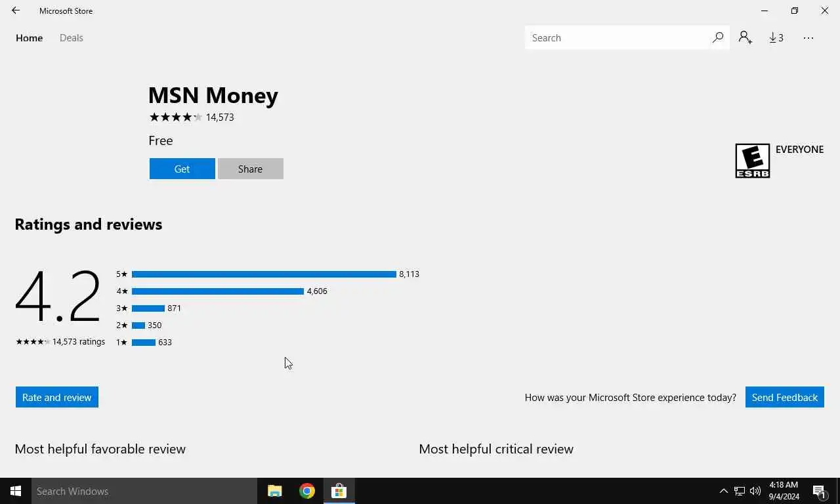Open the volume tray icon
840x504 pixels.
click(755, 491)
